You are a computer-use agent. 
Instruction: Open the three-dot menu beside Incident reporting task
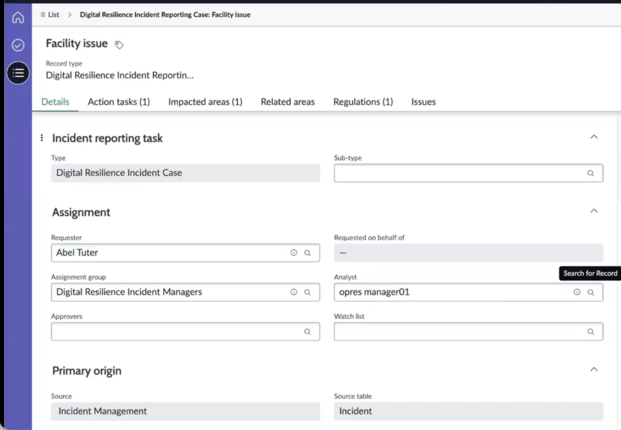coord(42,138)
